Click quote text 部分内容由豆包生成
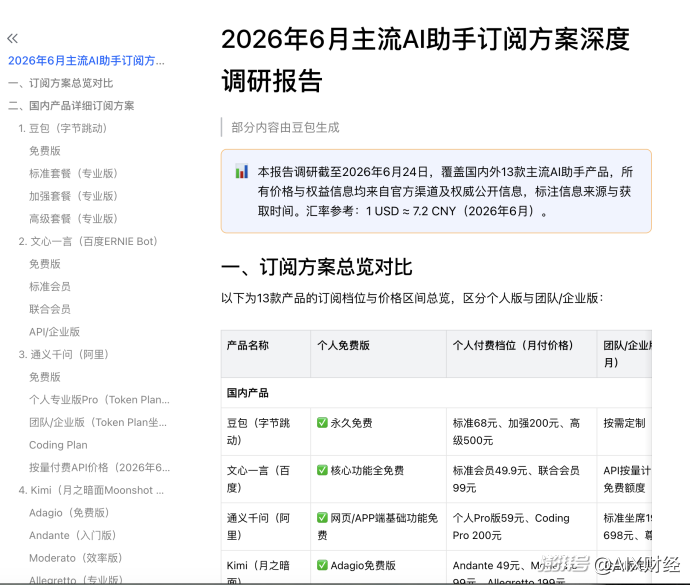690x585 pixels. [285, 128]
